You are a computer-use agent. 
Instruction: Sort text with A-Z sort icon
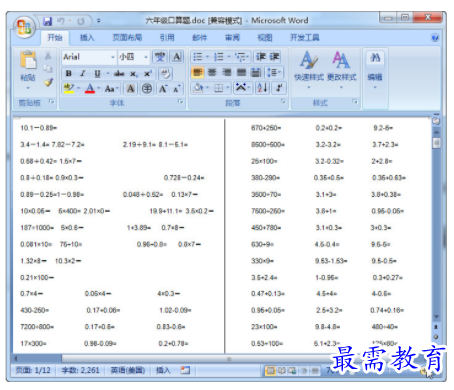pyautogui.click(x=262, y=88)
